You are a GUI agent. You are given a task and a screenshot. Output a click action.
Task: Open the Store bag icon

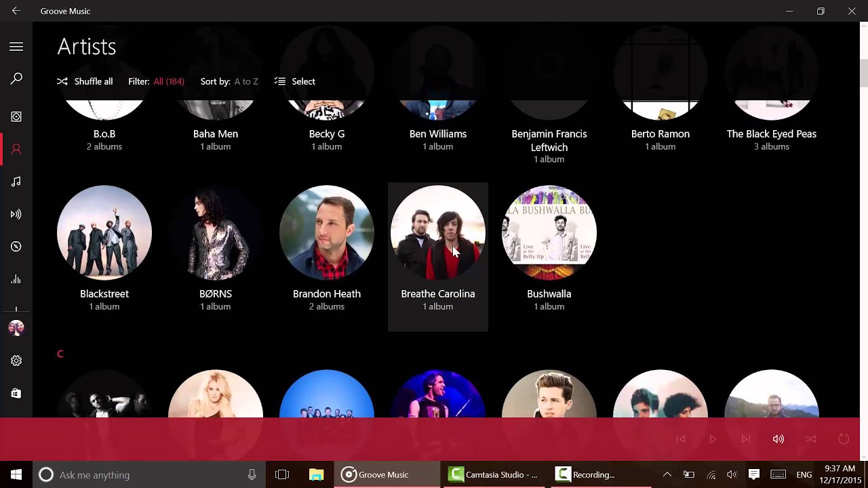[x=16, y=393]
